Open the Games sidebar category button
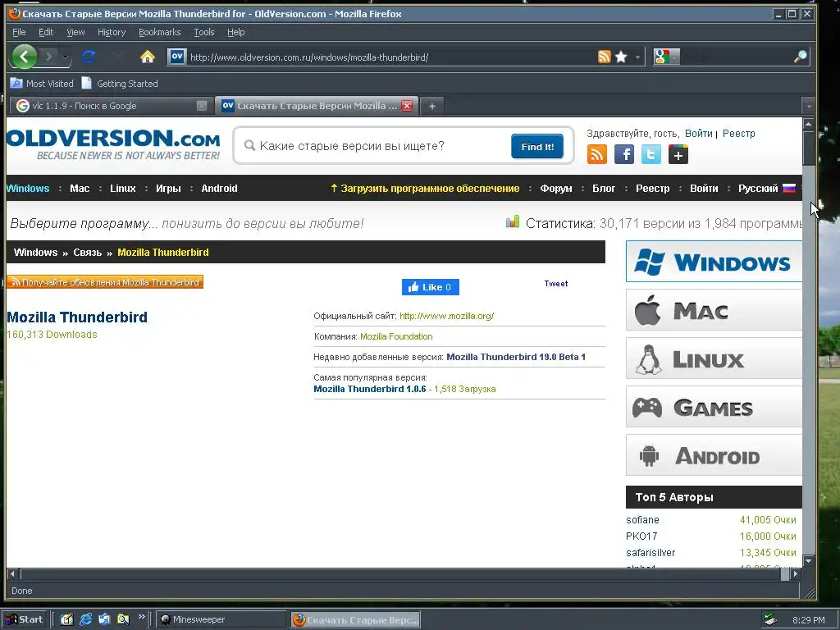 click(x=714, y=407)
